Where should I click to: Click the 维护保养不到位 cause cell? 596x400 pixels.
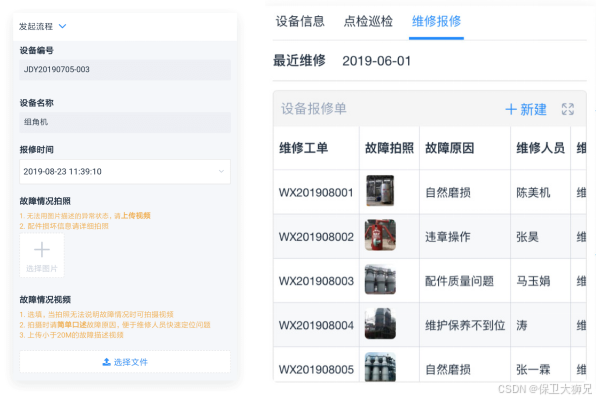[465, 325]
